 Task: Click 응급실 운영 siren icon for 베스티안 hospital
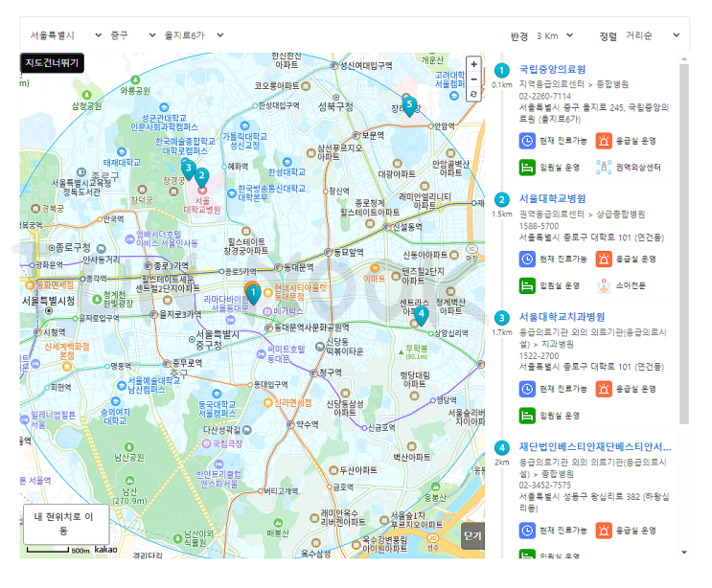(x=604, y=531)
